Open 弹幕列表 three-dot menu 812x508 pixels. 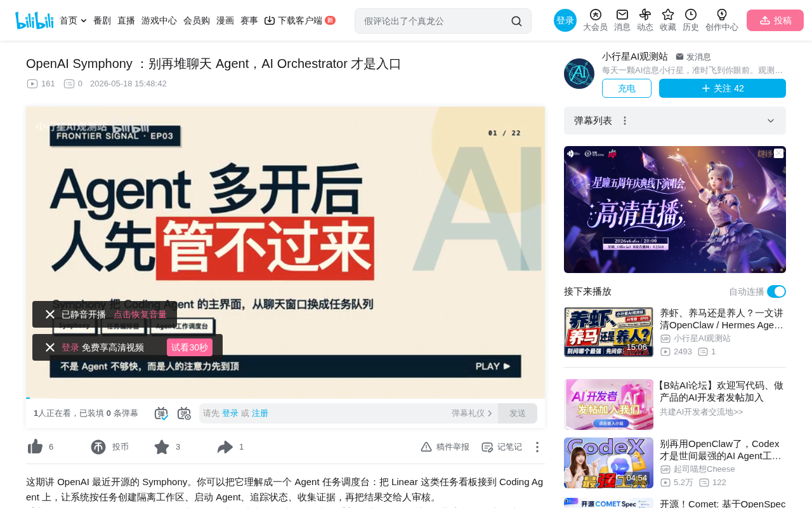[625, 121]
